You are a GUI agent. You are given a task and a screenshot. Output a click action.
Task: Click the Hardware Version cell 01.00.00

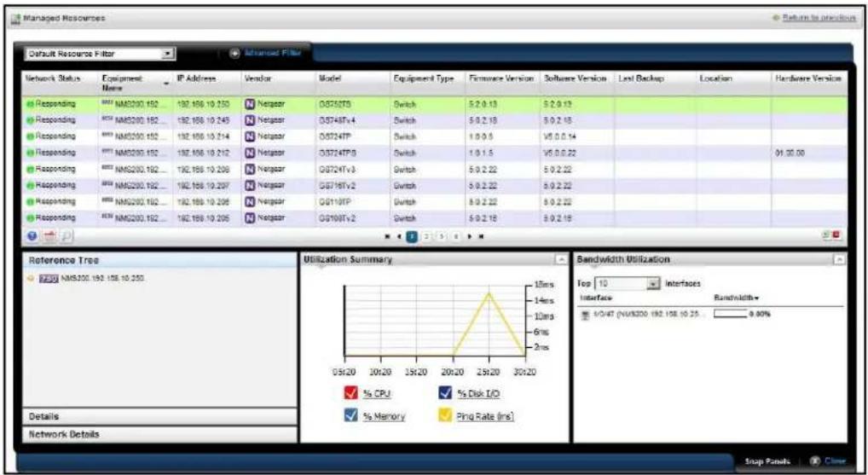click(790, 153)
